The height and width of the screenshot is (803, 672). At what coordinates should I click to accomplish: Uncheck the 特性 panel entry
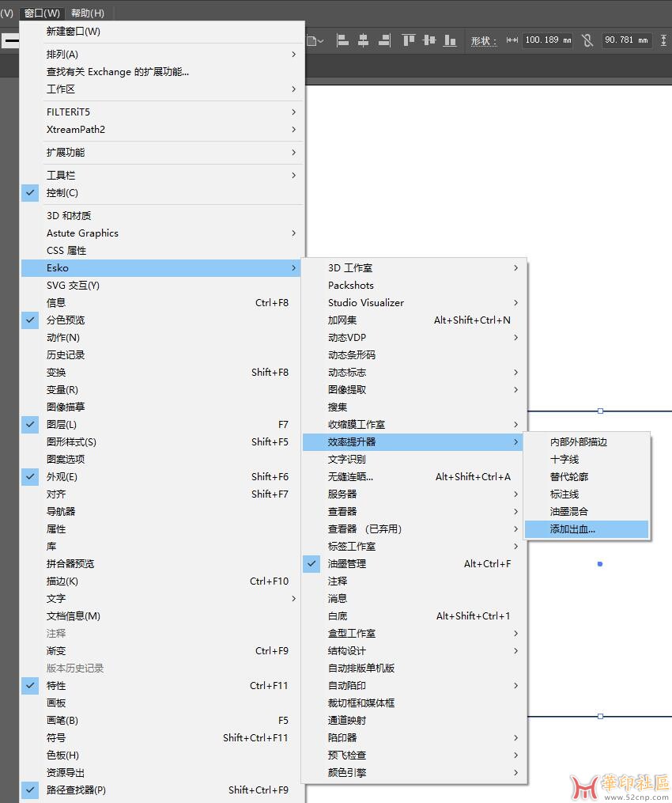163,686
